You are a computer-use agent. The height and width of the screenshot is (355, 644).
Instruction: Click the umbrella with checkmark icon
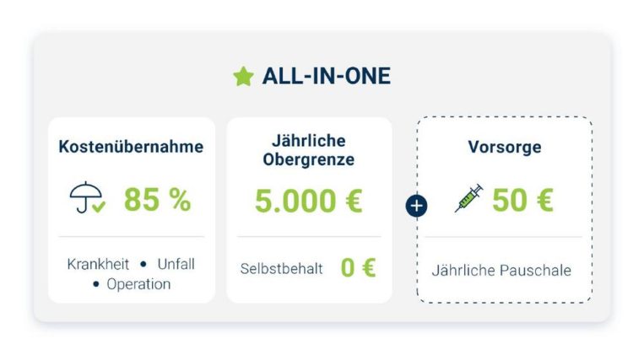pyautogui.click(x=87, y=200)
